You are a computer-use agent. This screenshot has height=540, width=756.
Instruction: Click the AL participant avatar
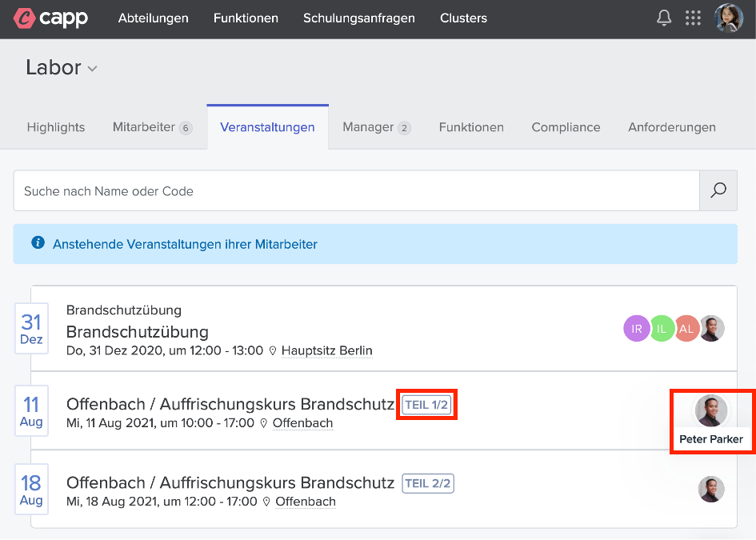(x=686, y=328)
